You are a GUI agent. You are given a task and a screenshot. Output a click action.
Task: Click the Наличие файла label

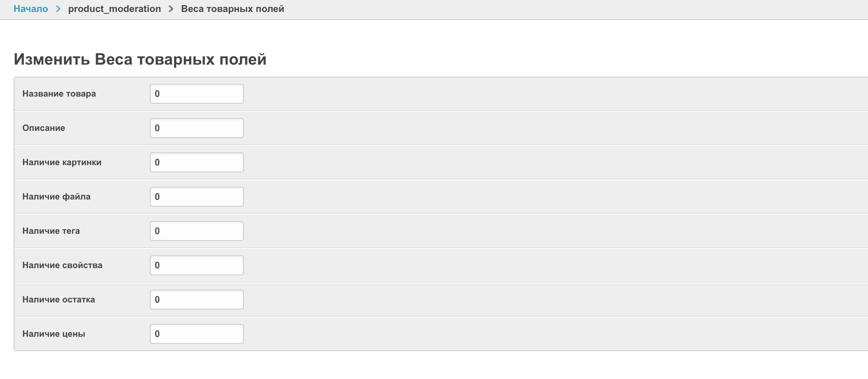click(x=56, y=197)
